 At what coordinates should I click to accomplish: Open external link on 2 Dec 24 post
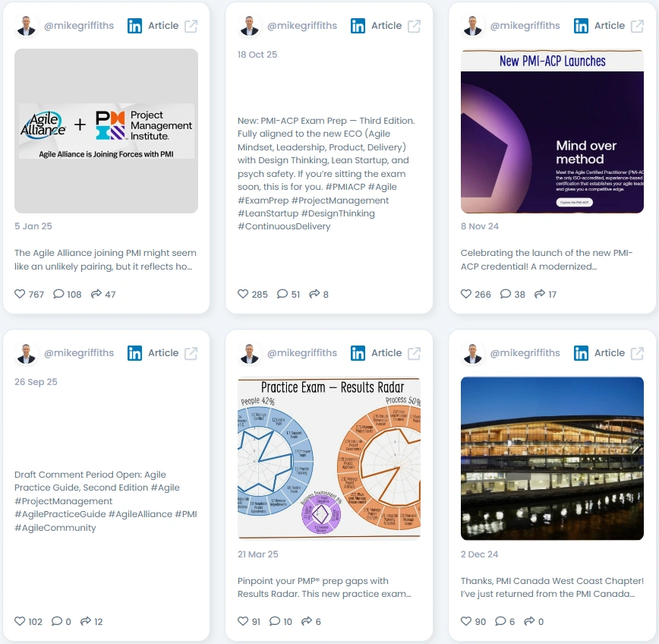pyautogui.click(x=637, y=354)
